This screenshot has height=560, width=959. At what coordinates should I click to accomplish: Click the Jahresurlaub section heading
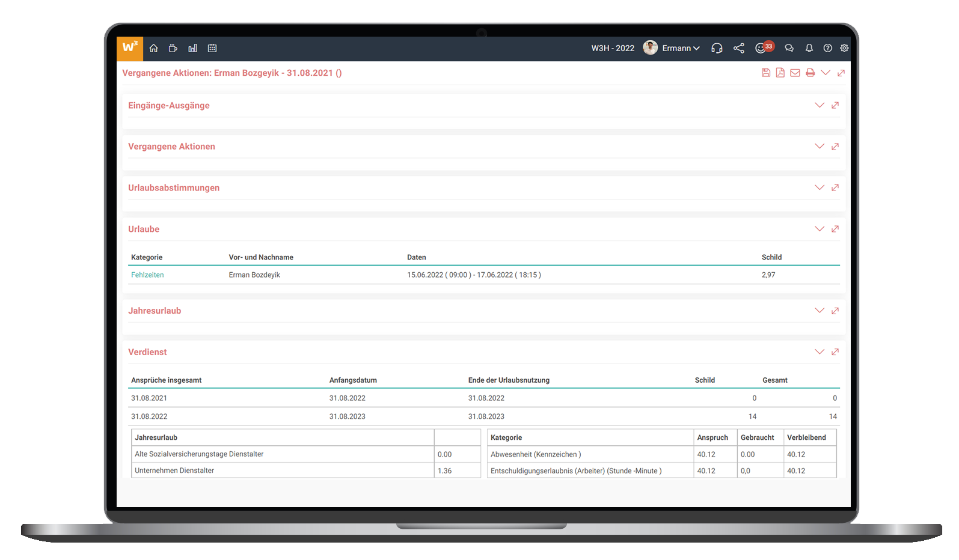click(155, 311)
